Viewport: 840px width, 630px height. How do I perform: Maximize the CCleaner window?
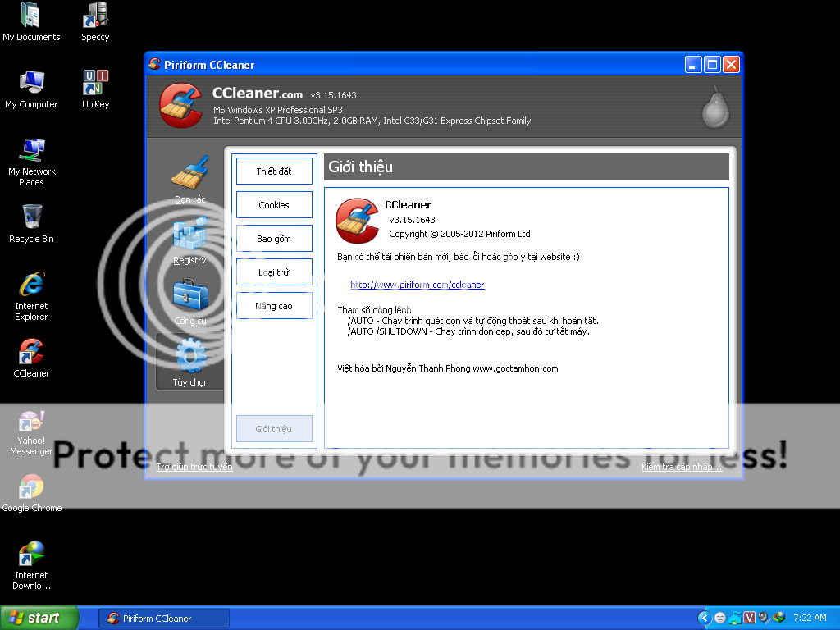point(712,65)
